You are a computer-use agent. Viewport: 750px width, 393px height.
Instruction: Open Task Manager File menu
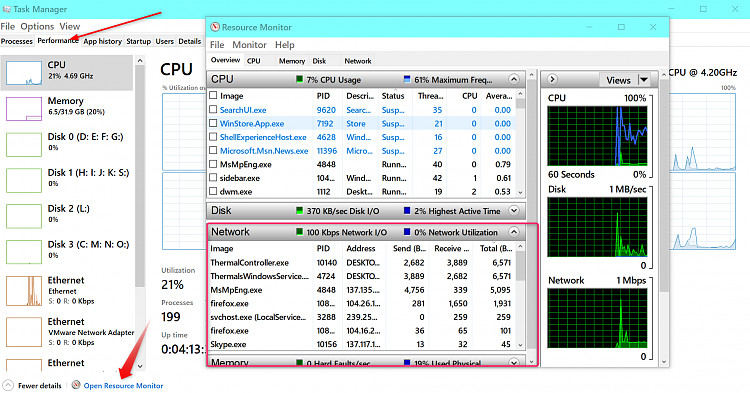pyautogui.click(x=8, y=26)
